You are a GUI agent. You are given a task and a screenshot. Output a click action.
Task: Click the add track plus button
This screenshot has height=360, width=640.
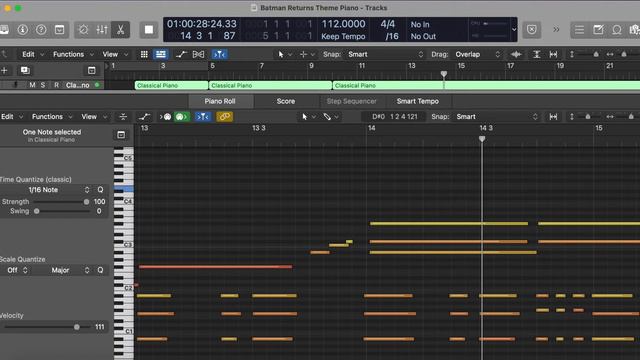click(x=4, y=71)
